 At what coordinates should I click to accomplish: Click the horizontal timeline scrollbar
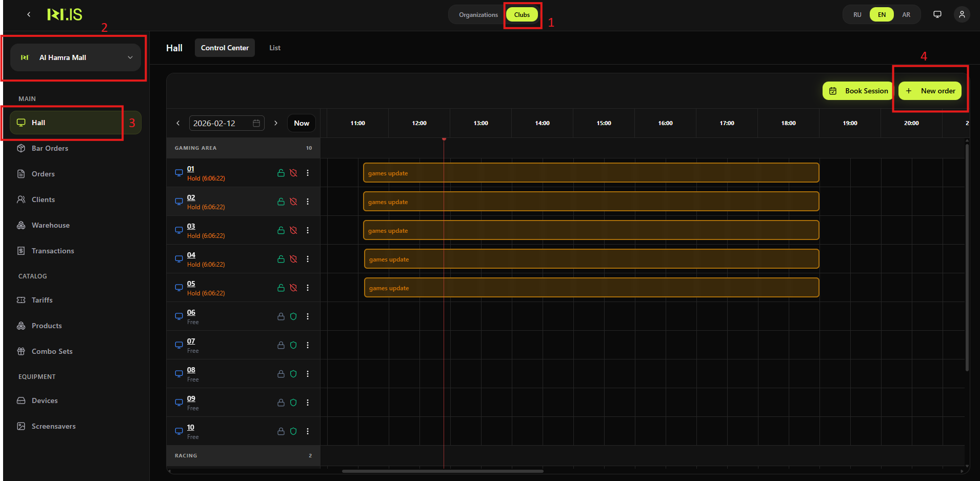pyautogui.click(x=442, y=471)
